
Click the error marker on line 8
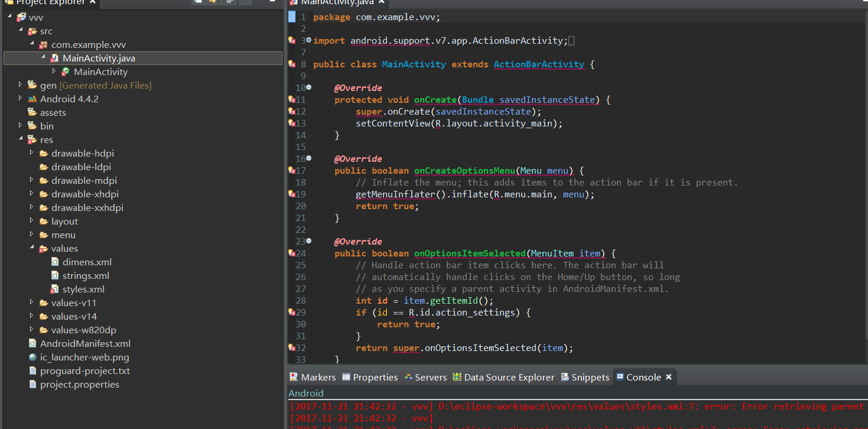tap(291, 64)
